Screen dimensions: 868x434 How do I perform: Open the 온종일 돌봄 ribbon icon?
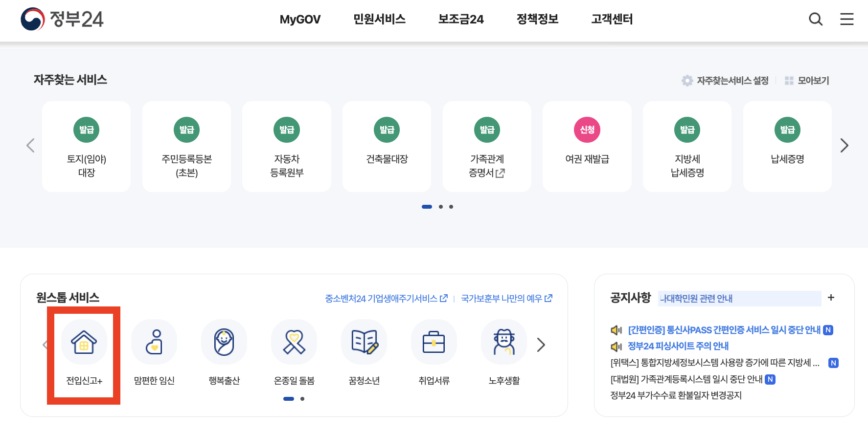click(x=294, y=342)
